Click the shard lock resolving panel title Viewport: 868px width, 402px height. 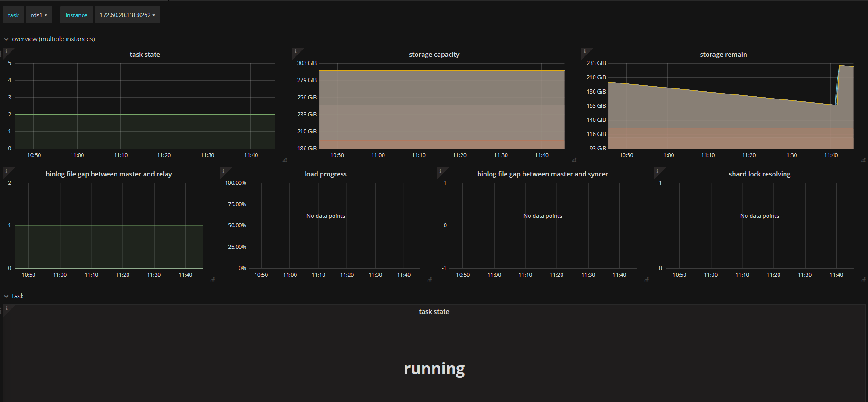[759, 174]
